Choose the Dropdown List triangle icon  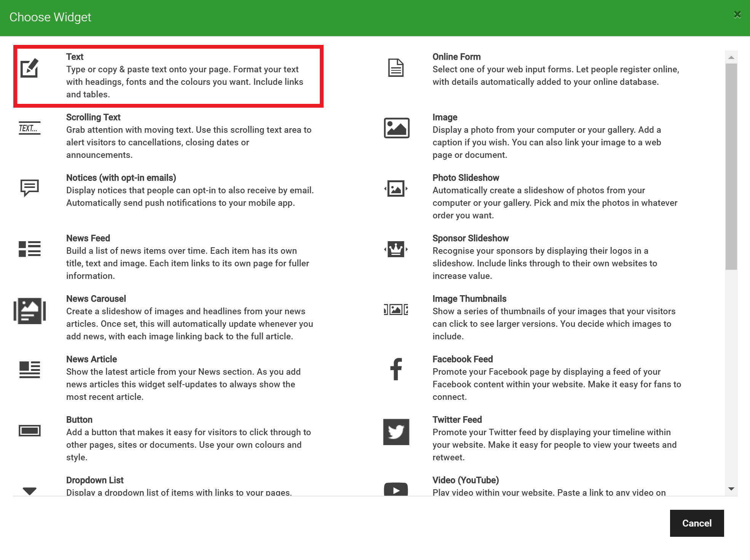click(29, 491)
